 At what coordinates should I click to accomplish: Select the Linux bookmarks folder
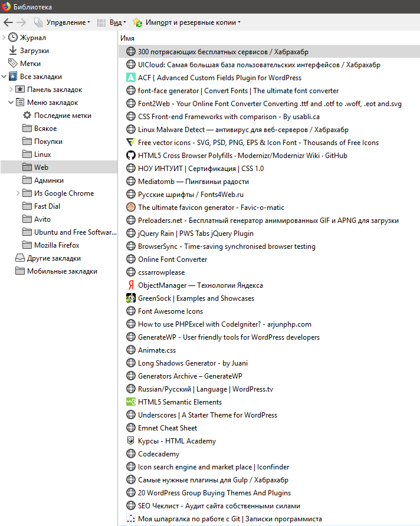coord(42,154)
